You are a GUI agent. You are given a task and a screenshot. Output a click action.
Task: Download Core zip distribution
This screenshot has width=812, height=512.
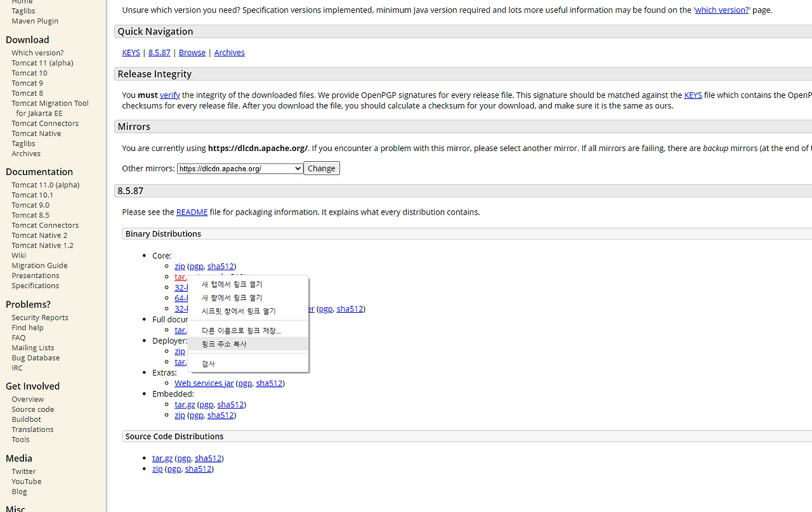tap(180, 266)
